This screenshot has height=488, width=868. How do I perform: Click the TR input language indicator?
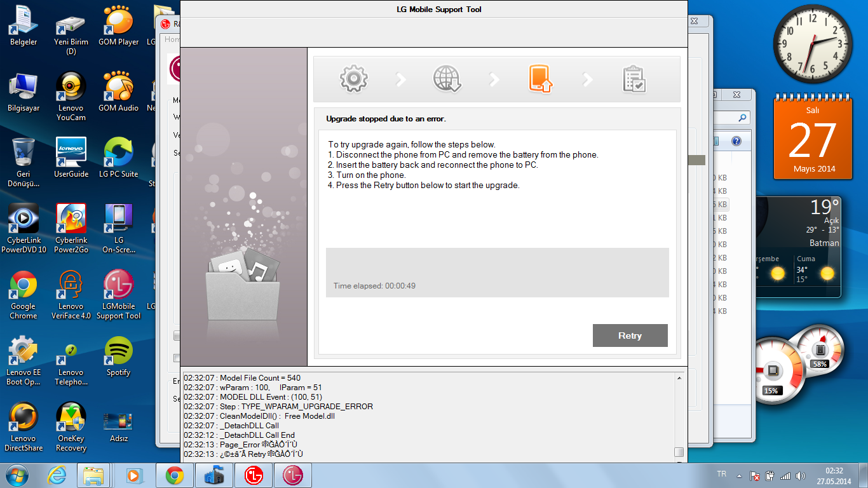tap(721, 475)
